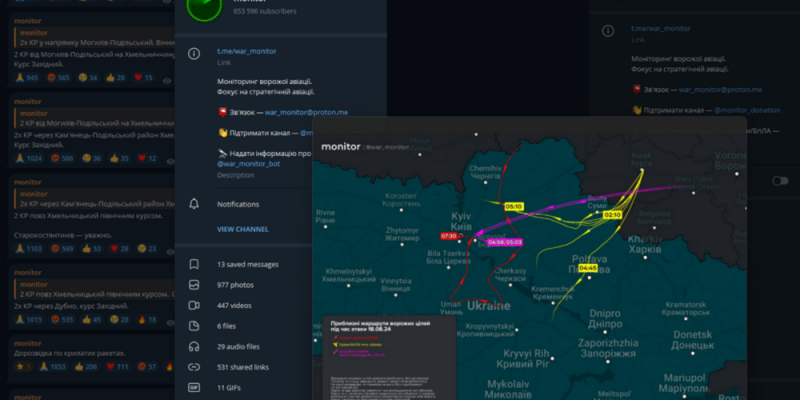Image resolution: width=800 pixels, height=400 pixels.
Task: Open the 977 photos picture icon
Action: pyautogui.click(x=194, y=285)
